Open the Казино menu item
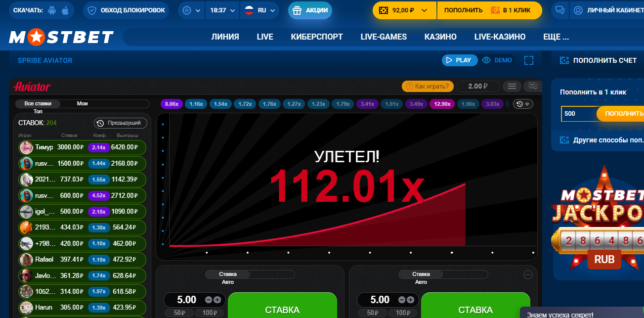Screen dimensions: 644x318 [440, 37]
